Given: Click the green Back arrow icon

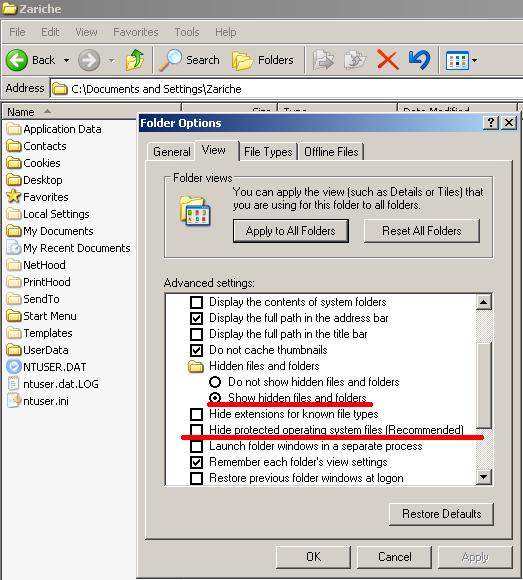Looking at the screenshot, I should (17, 60).
